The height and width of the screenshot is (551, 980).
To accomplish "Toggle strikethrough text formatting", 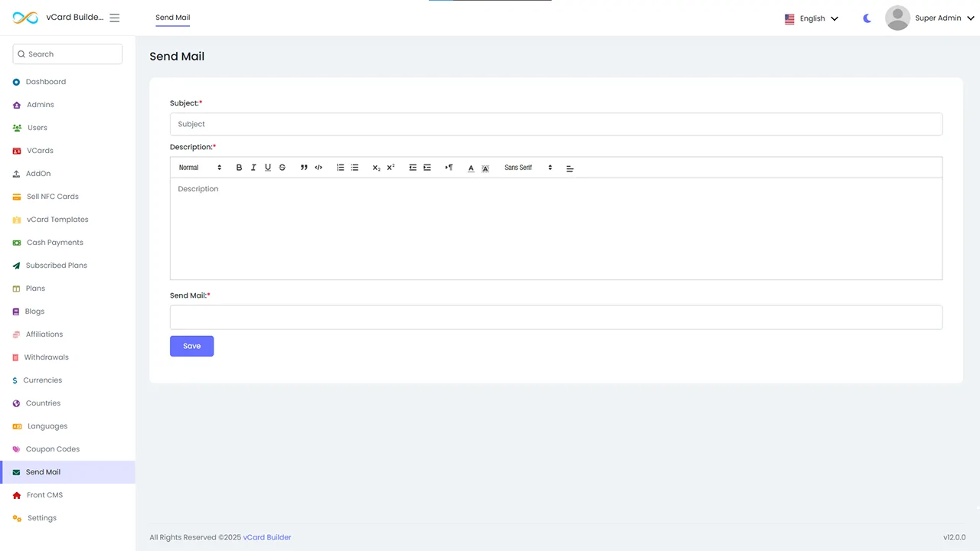I will coord(283,168).
